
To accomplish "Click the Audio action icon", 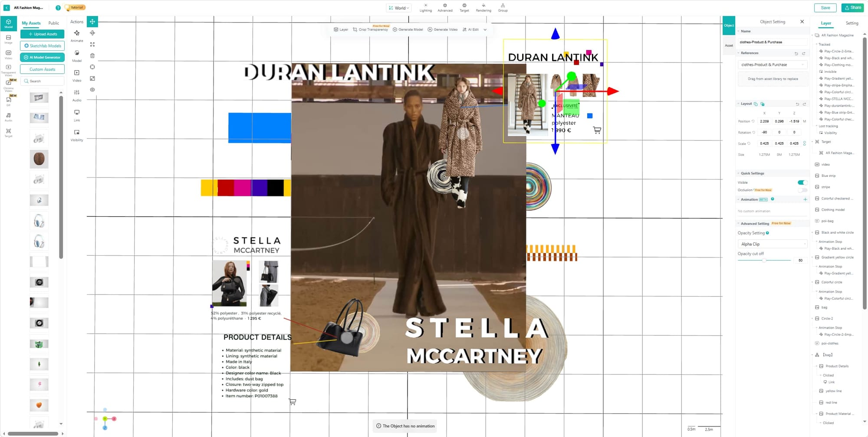I will (x=77, y=95).
